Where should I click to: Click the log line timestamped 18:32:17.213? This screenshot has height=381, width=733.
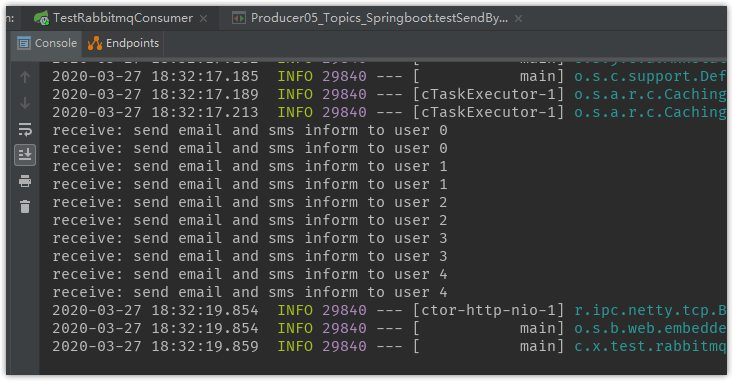pyautogui.click(x=388, y=112)
